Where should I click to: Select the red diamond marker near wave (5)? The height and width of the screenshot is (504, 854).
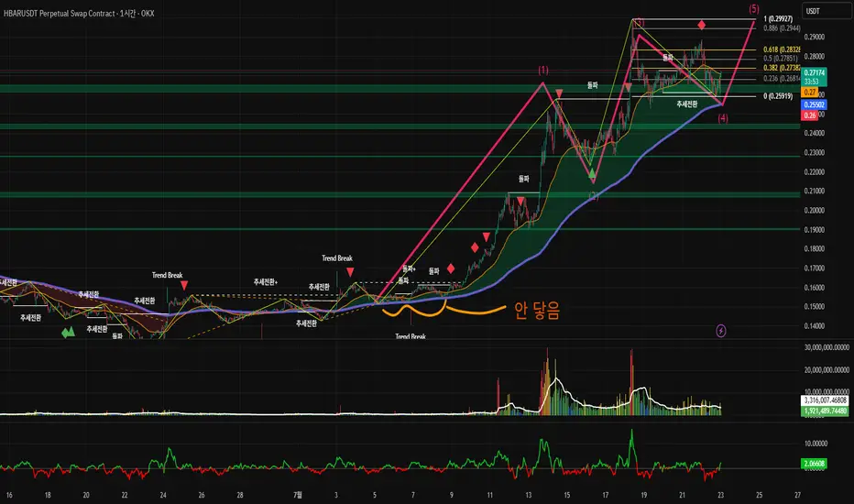click(702, 25)
